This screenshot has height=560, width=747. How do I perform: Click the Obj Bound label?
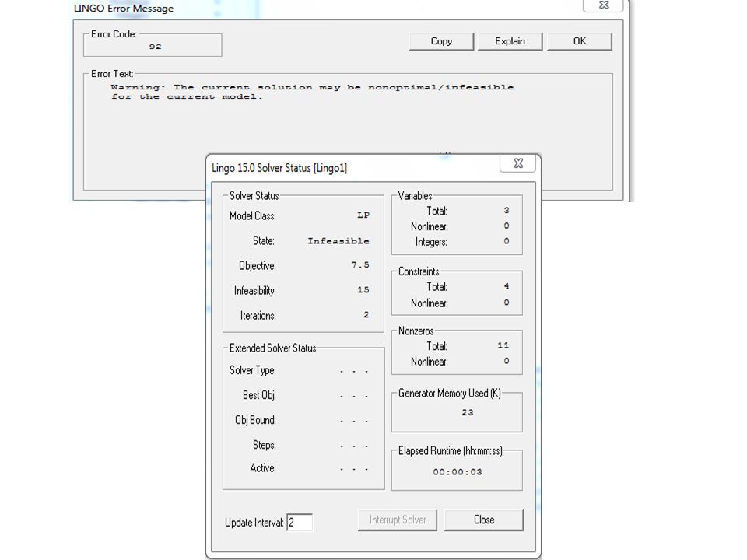255,420
